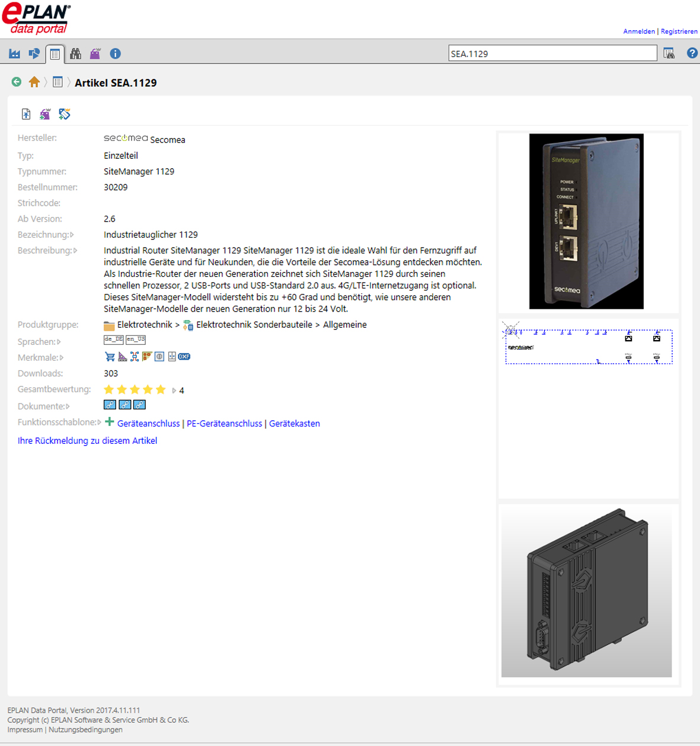Add article to shopping bag icon

pyautogui.click(x=45, y=114)
